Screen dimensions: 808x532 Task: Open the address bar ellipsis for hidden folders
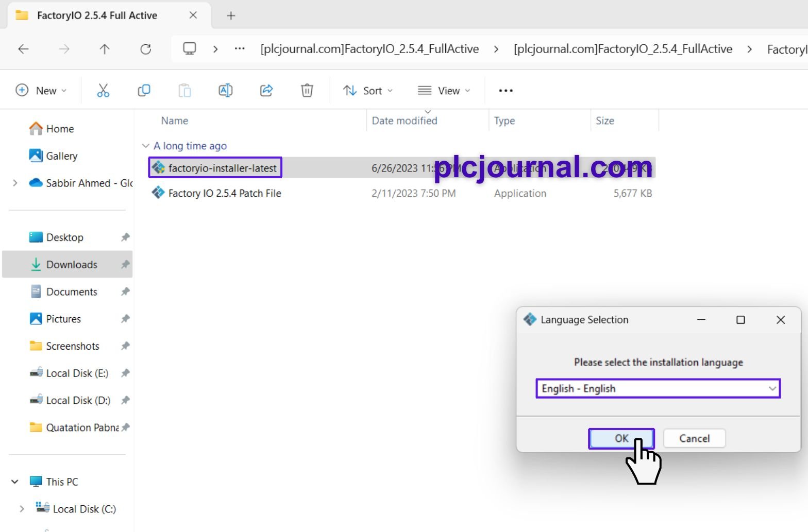click(240, 49)
